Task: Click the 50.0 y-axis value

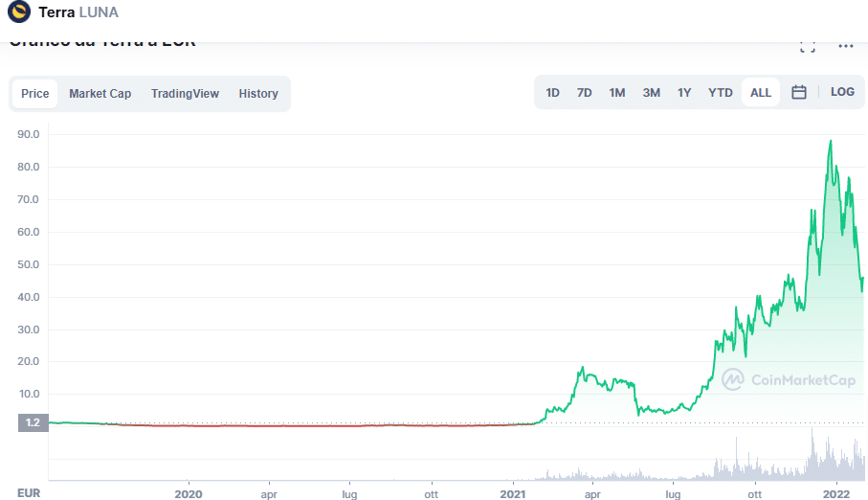Action: tap(29, 264)
